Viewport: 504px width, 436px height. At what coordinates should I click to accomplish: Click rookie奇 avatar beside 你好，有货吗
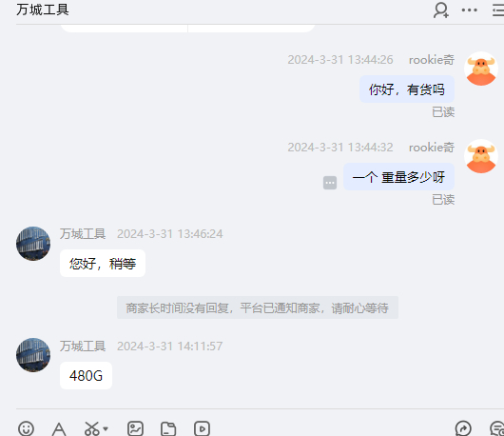click(x=481, y=69)
